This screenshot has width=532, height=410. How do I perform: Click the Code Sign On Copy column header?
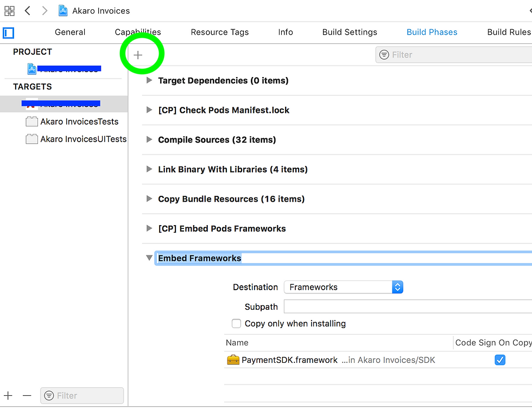click(493, 343)
